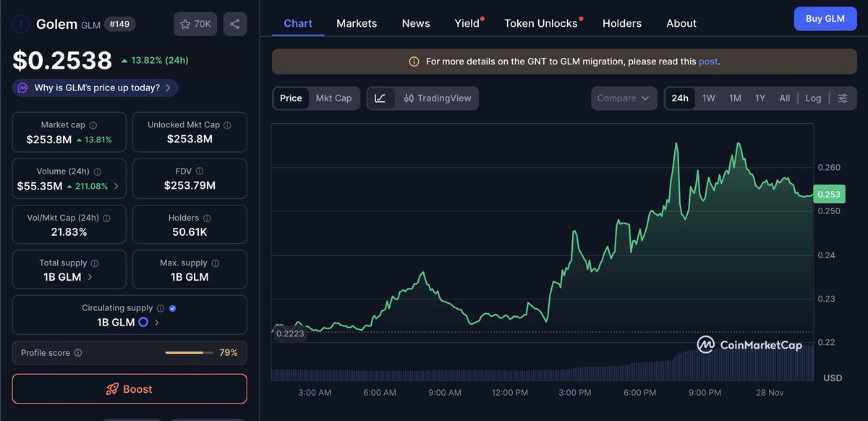Expand Volume (24h) details chevron
Image resolution: width=868 pixels, height=421 pixels.
(x=116, y=186)
